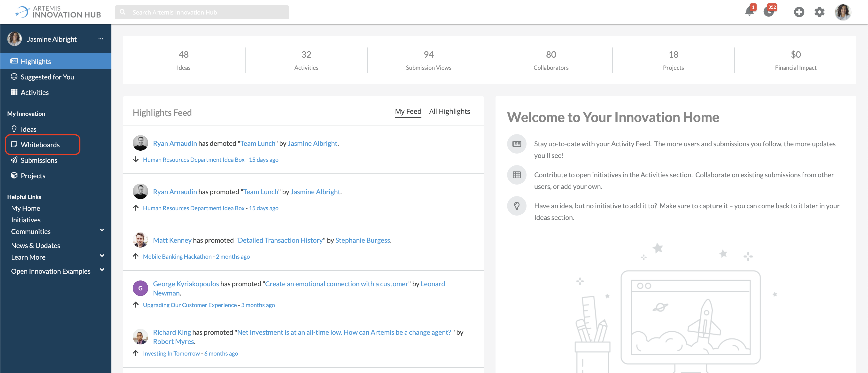This screenshot has height=373, width=868.
Task: Click Richard King's avatar photo
Action: pyautogui.click(x=140, y=337)
